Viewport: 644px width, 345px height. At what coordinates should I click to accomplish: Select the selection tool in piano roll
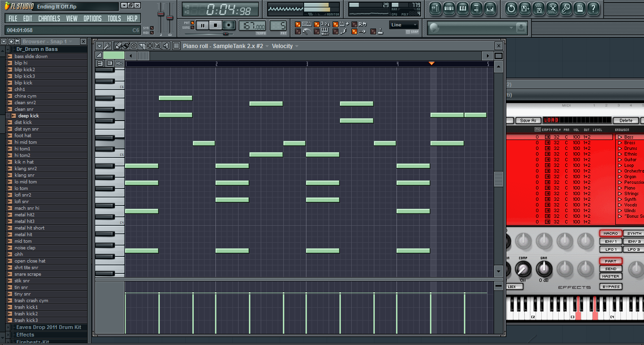click(150, 46)
